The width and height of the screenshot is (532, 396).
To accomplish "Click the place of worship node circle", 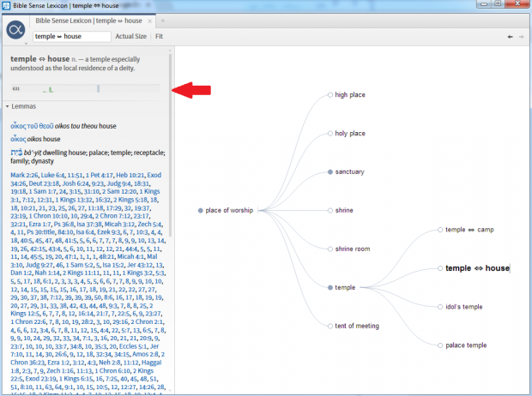I will (201, 210).
